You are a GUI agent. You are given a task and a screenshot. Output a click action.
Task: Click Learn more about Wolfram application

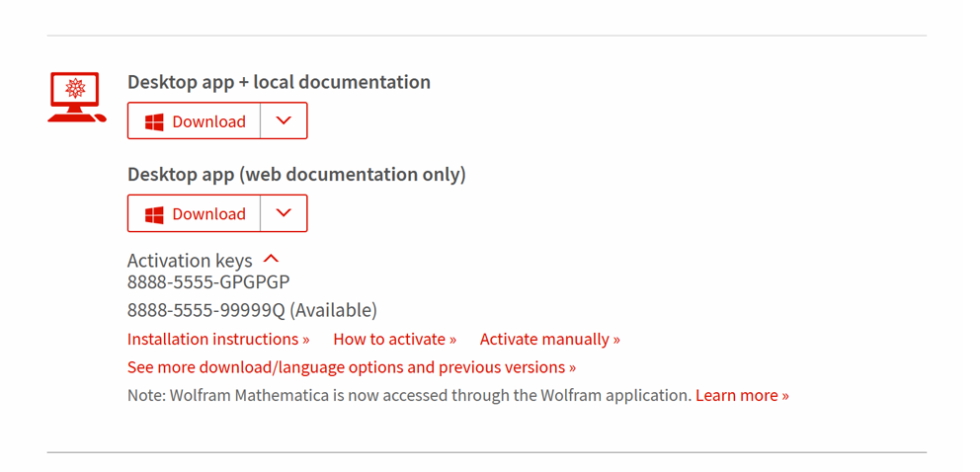pyautogui.click(x=742, y=395)
